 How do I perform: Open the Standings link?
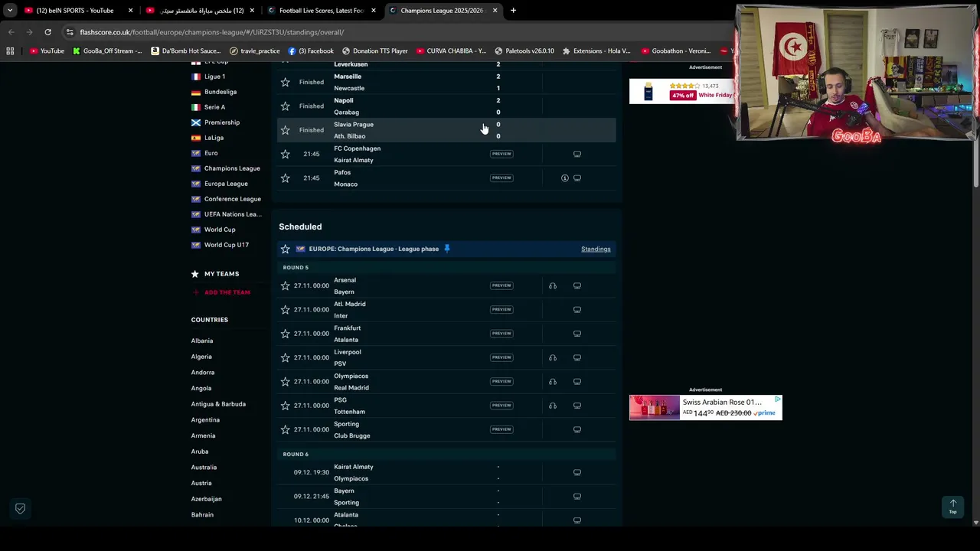pos(596,249)
